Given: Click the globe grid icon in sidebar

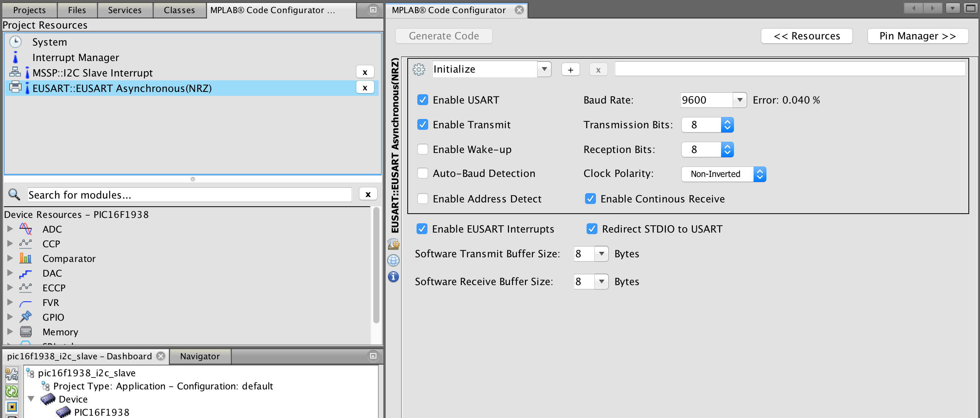Looking at the screenshot, I should click(x=393, y=260).
